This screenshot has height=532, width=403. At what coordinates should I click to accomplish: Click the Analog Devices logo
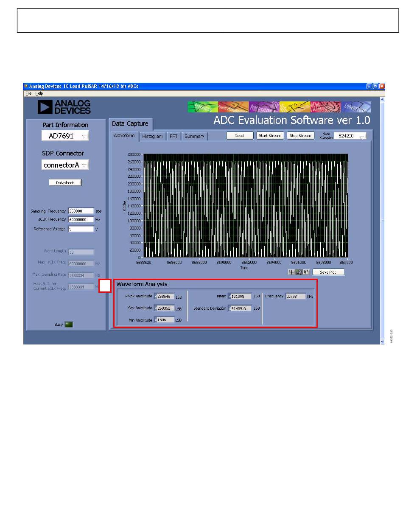coord(64,107)
